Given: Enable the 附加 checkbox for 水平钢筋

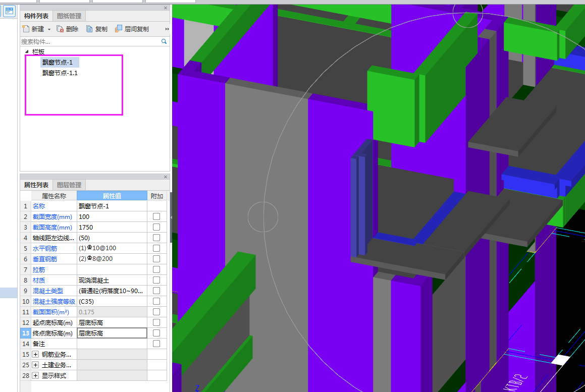Looking at the screenshot, I should click(x=156, y=248).
